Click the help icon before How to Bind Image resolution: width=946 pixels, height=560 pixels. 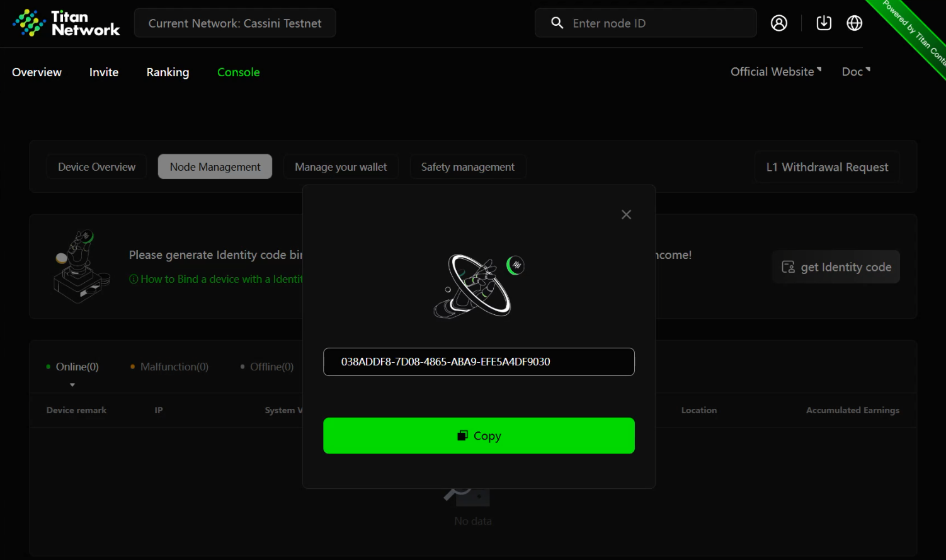click(134, 279)
